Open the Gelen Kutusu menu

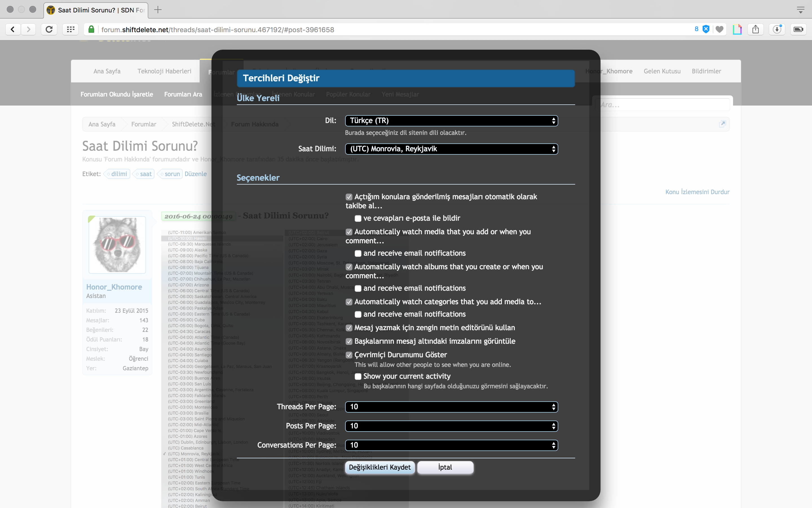662,71
